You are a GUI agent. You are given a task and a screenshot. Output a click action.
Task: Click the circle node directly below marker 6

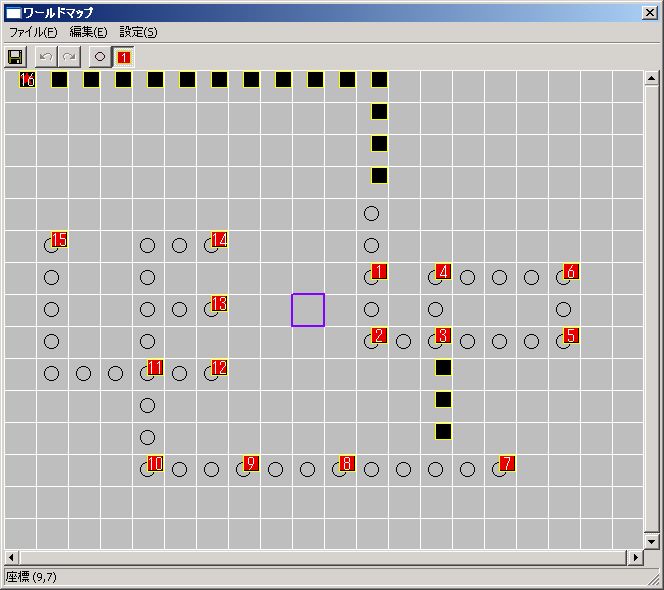(x=563, y=310)
